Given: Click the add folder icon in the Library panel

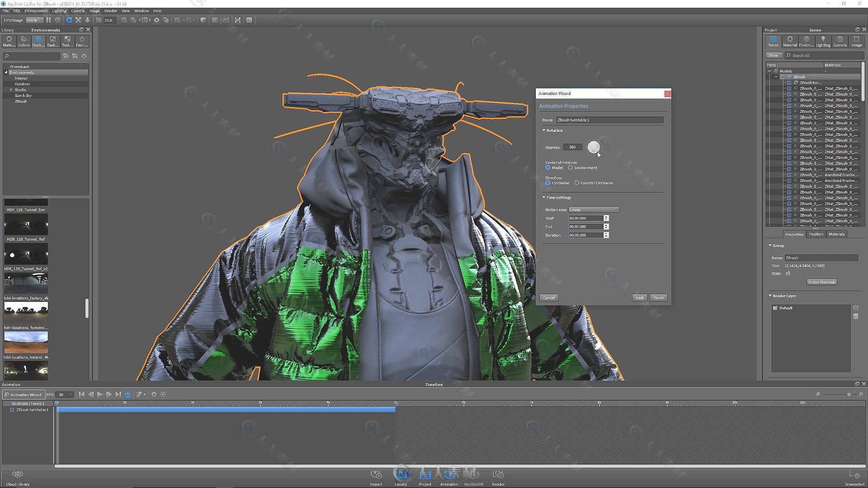Looking at the screenshot, I should click(66, 56).
